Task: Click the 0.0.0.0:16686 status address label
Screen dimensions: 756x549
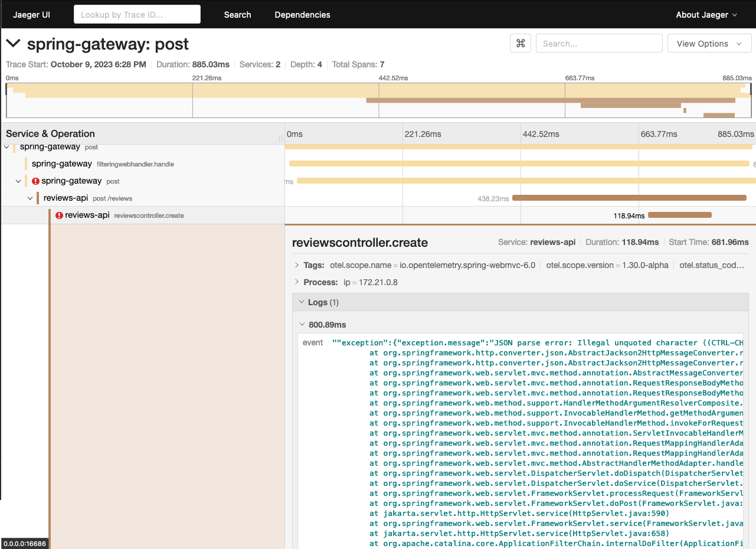Action: [x=24, y=544]
